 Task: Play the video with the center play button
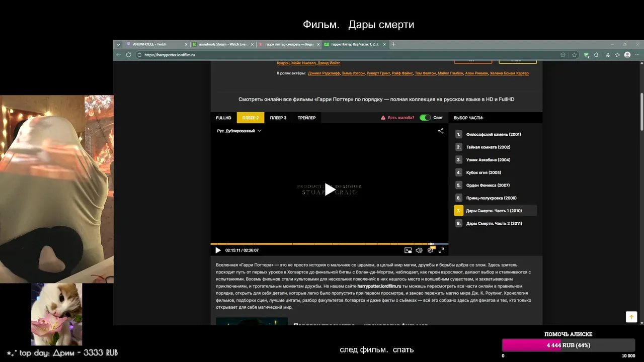coord(329,190)
